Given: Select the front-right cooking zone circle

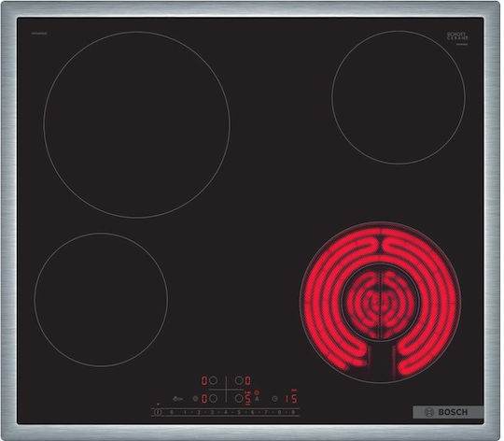Looking at the screenshot, I should click(239, 398).
